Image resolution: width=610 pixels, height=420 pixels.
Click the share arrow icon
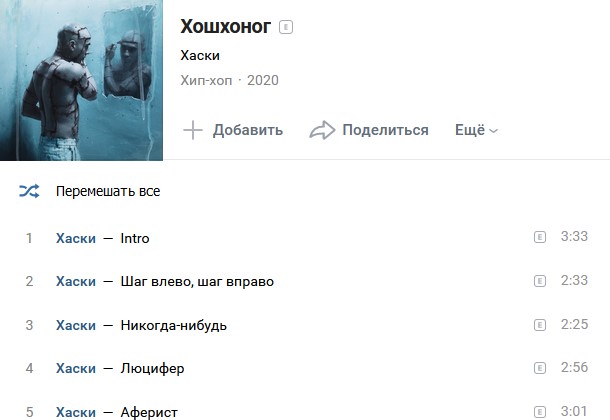[x=322, y=130]
